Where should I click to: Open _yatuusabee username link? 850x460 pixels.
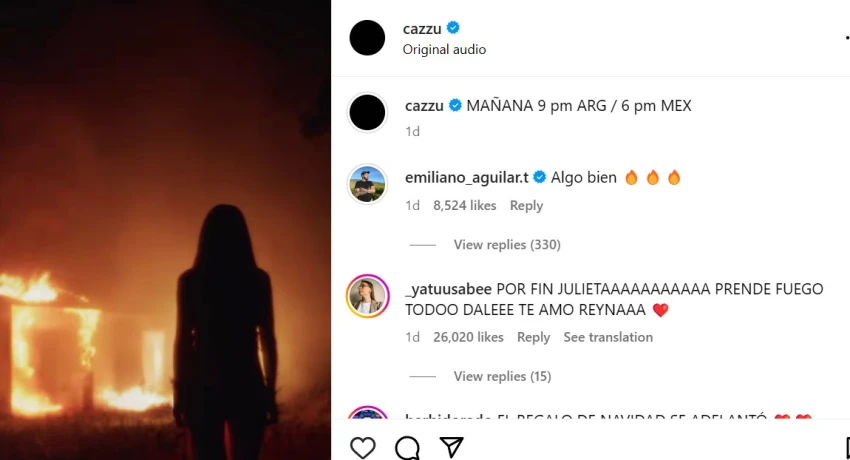coord(448,289)
